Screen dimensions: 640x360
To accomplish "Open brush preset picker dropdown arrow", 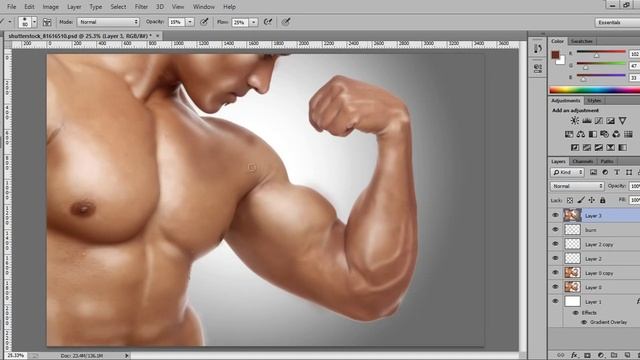I will (34, 22).
